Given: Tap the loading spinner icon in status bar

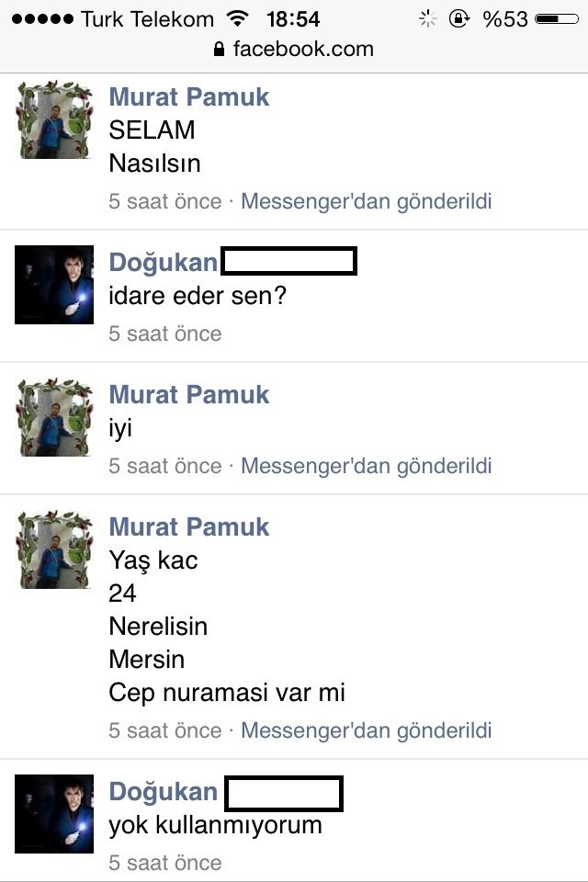Looking at the screenshot, I should tap(427, 18).
